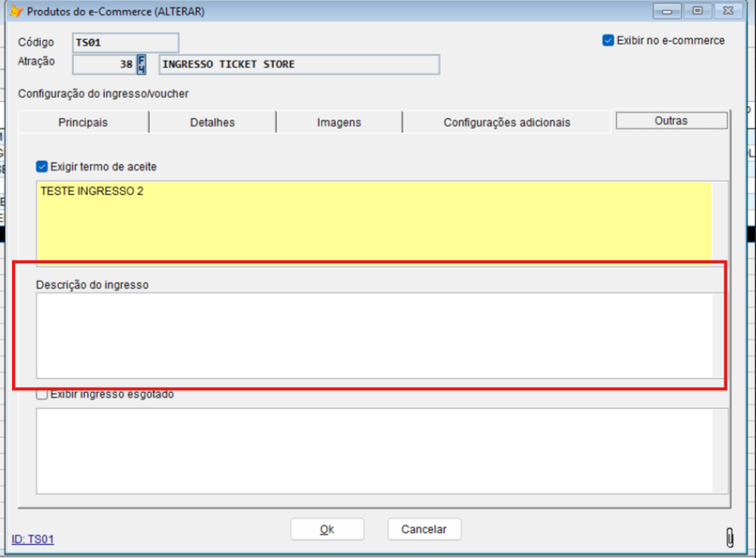
Task: Enable Exibir ingresso esgotado option
Action: pos(42,394)
